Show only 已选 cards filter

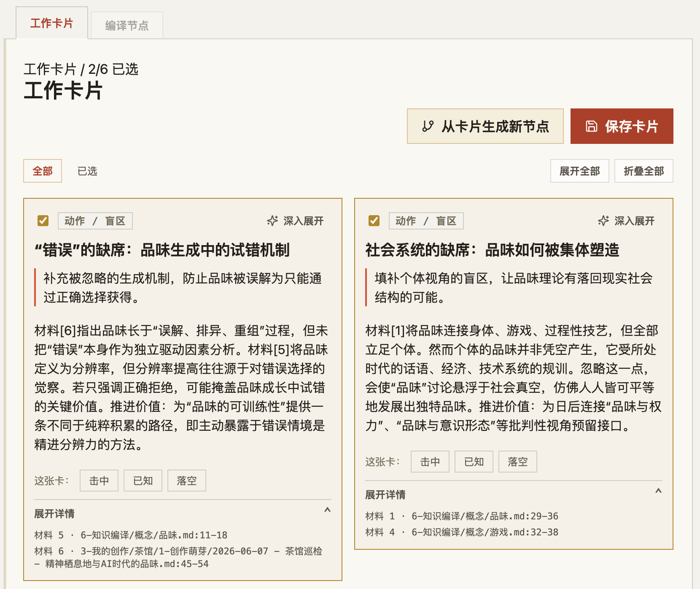87,171
